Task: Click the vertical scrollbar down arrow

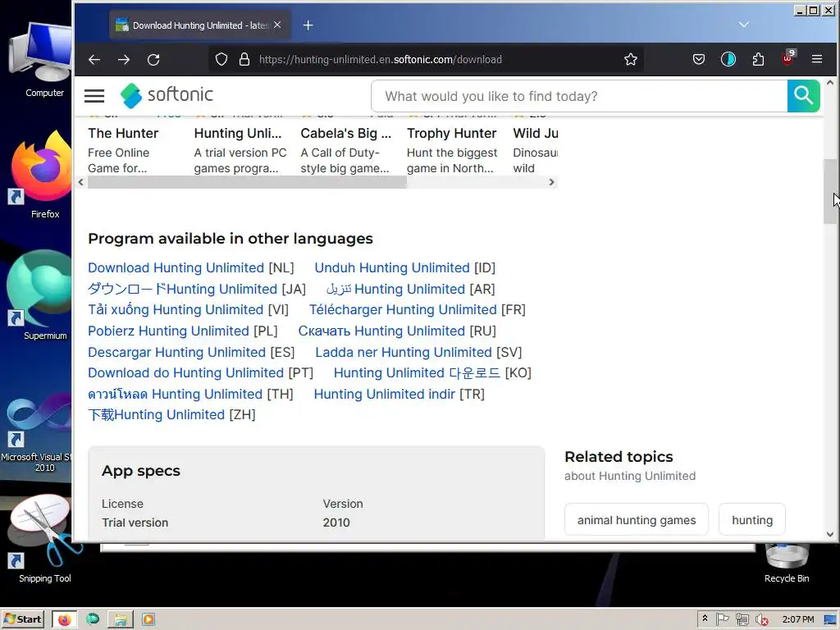Action: tap(830, 534)
